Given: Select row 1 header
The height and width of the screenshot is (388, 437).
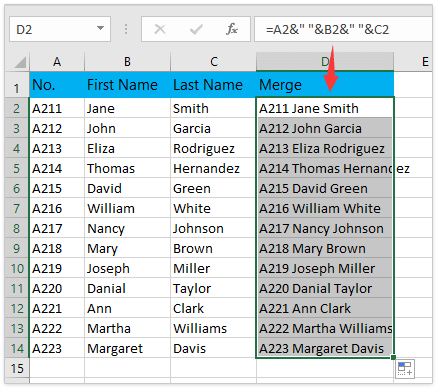Looking at the screenshot, I should (17, 85).
